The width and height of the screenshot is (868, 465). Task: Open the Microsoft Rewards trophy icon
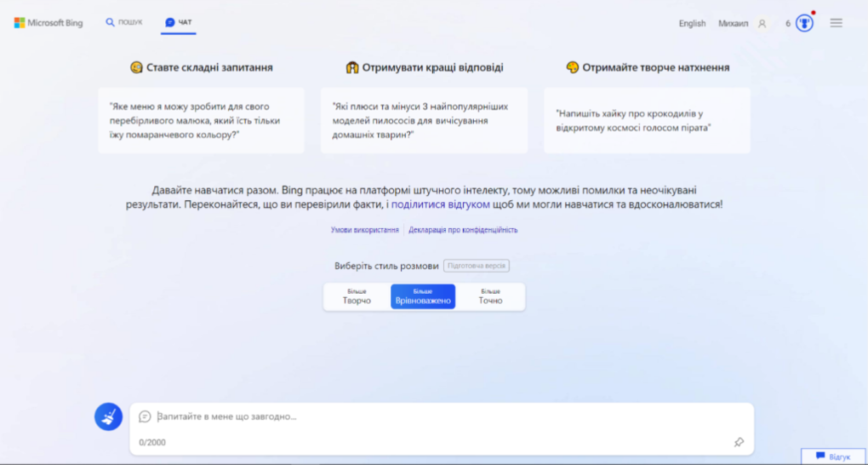(804, 23)
